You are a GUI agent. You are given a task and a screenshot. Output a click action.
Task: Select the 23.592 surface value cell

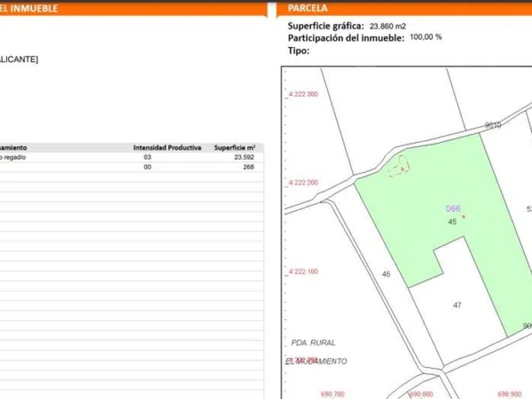(244, 157)
